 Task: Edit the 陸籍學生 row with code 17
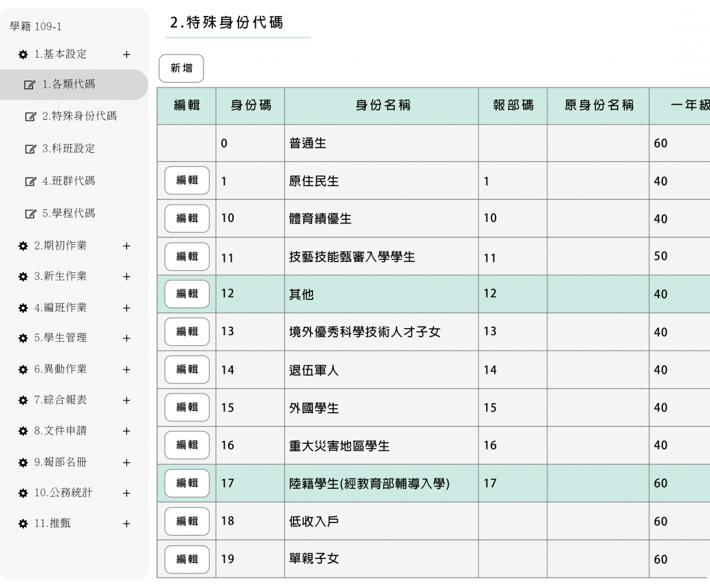(187, 483)
